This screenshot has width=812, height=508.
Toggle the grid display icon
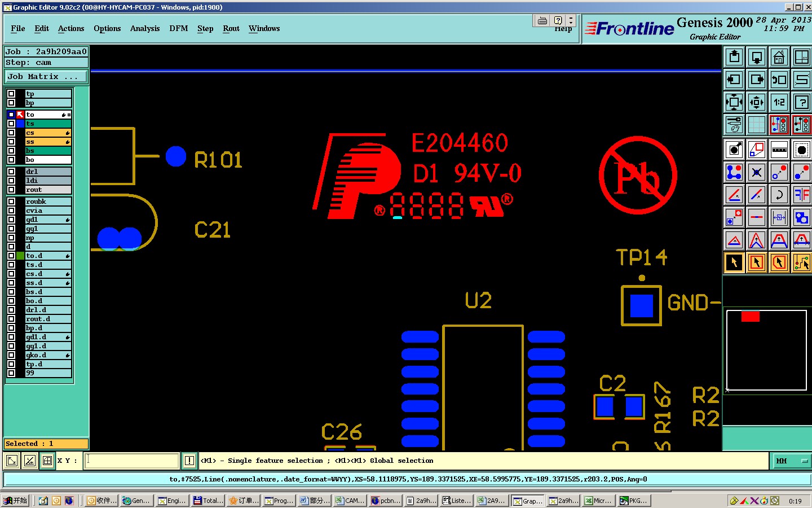[757, 125]
